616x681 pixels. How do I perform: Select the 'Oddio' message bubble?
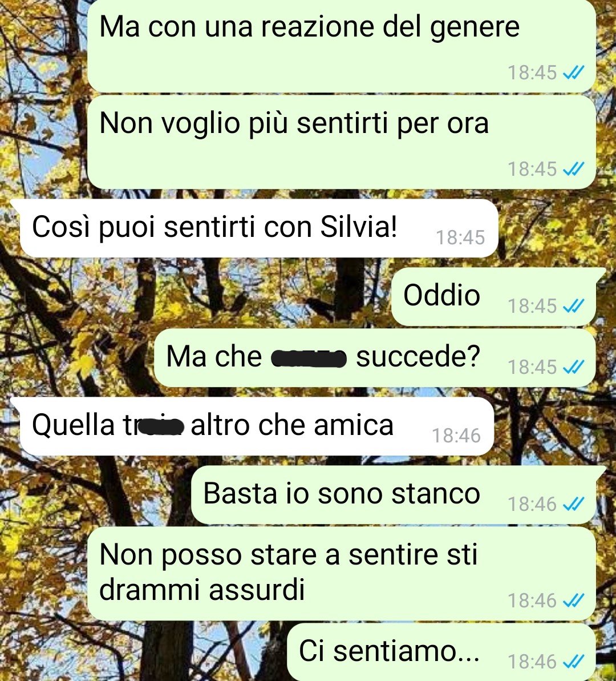pos(493,297)
